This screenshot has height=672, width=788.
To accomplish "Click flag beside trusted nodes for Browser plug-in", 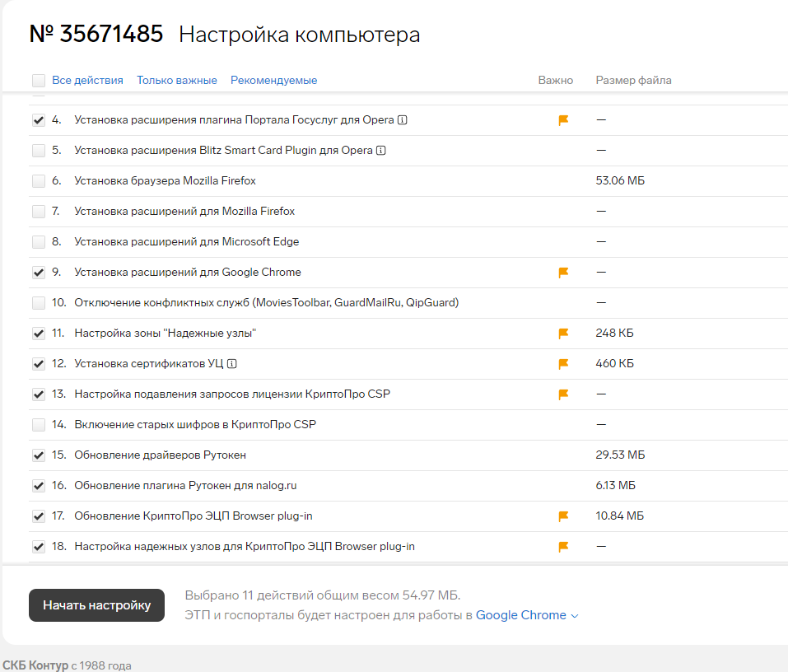I will click(562, 546).
